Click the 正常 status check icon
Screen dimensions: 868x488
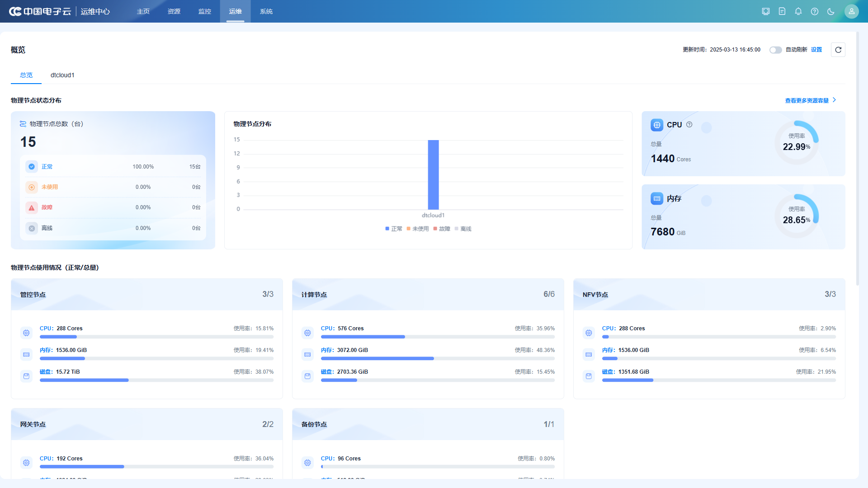point(32,167)
